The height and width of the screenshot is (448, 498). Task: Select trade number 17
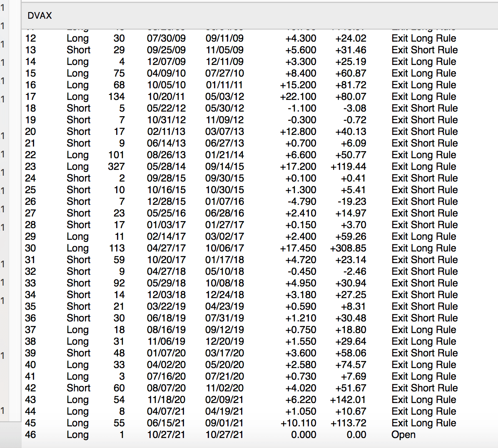tap(30, 97)
